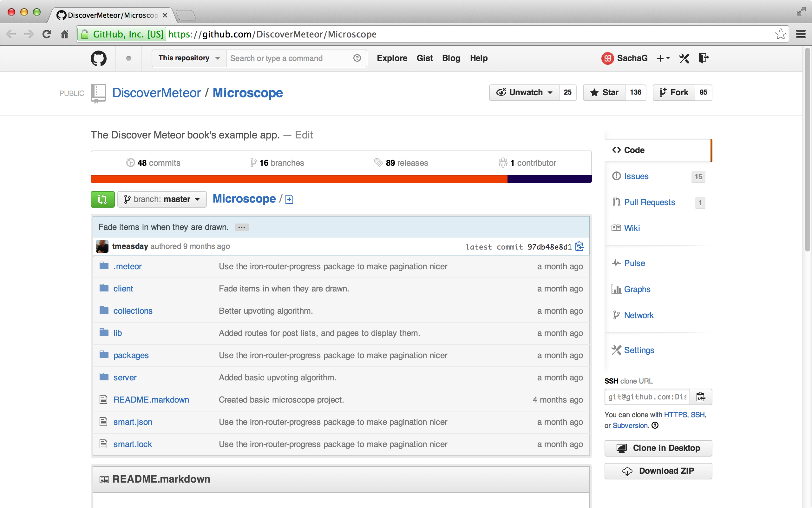Image resolution: width=812 pixels, height=508 pixels.
Task: View the 25 watchers count
Action: [567, 92]
